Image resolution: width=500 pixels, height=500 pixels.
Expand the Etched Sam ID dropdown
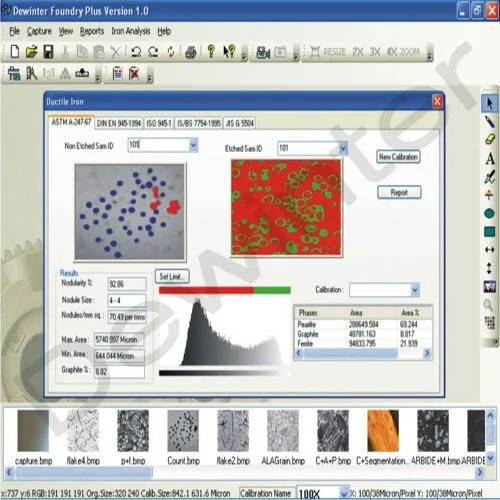[343, 148]
